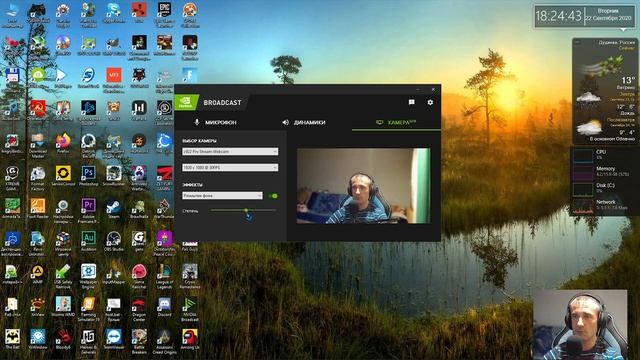Open War Thunder desktop icon
The height and width of the screenshot is (360, 640).
click(x=164, y=209)
